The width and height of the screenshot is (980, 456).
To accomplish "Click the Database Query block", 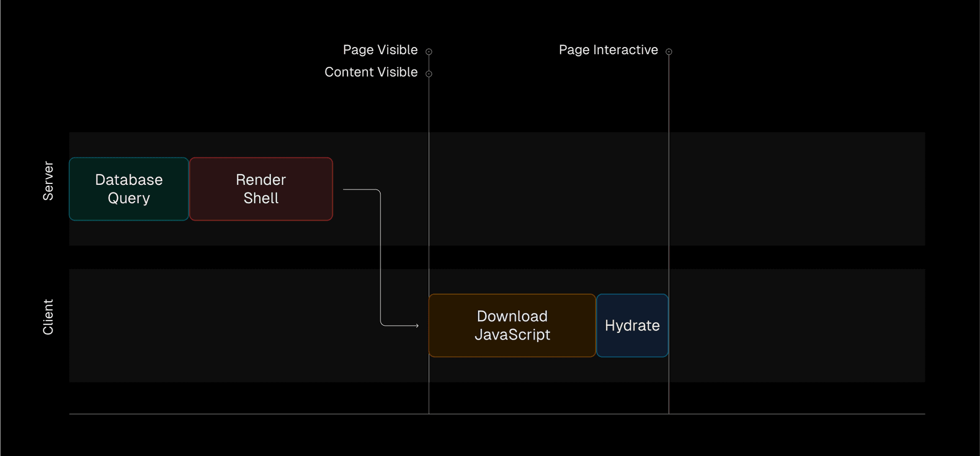I will (x=129, y=189).
